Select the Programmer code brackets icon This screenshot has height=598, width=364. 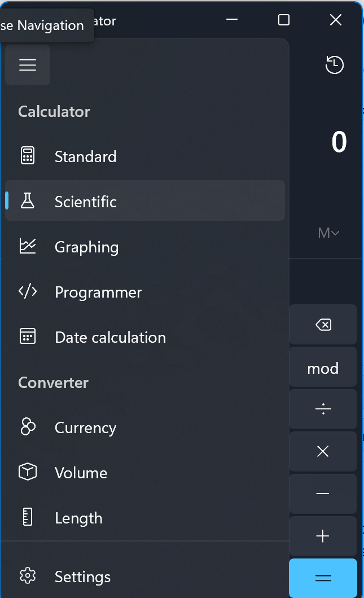pos(28,291)
